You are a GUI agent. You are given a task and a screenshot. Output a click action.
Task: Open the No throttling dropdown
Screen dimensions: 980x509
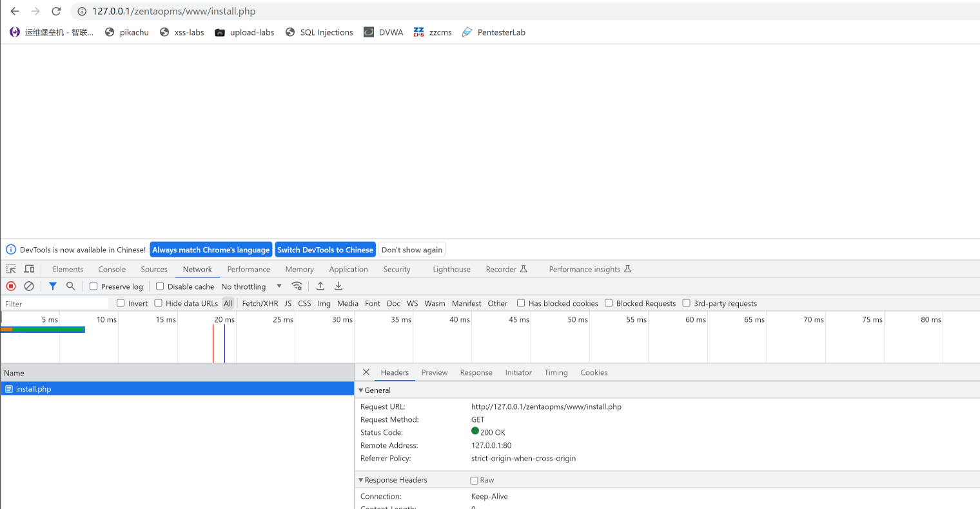[251, 286]
